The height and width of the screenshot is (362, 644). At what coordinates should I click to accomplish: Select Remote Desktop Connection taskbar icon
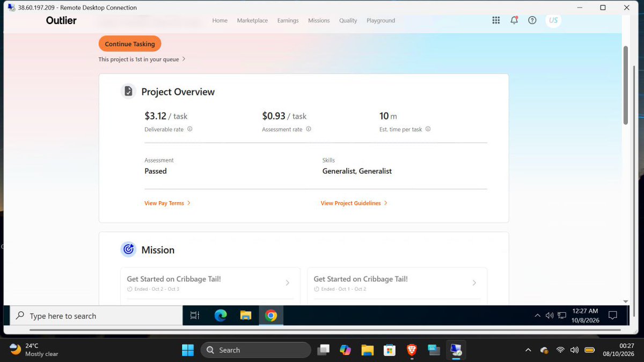pyautogui.click(x=456, y=350)
